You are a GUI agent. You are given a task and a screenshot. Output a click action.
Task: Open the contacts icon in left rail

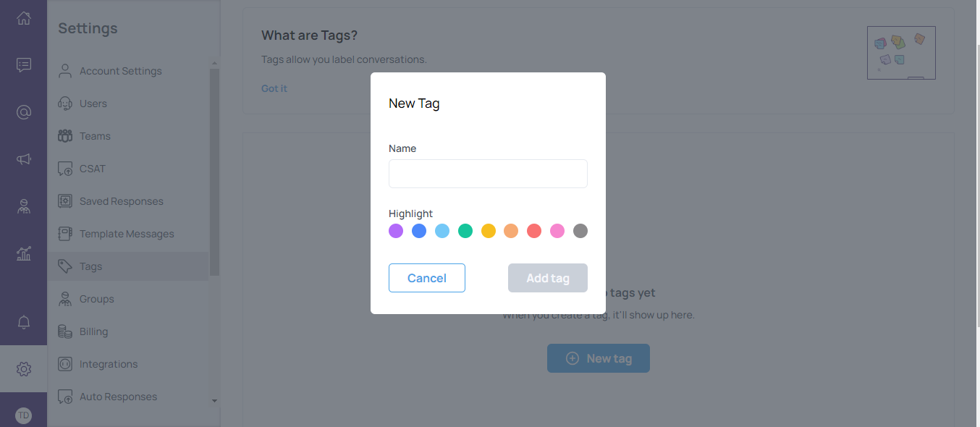point(24,206)
